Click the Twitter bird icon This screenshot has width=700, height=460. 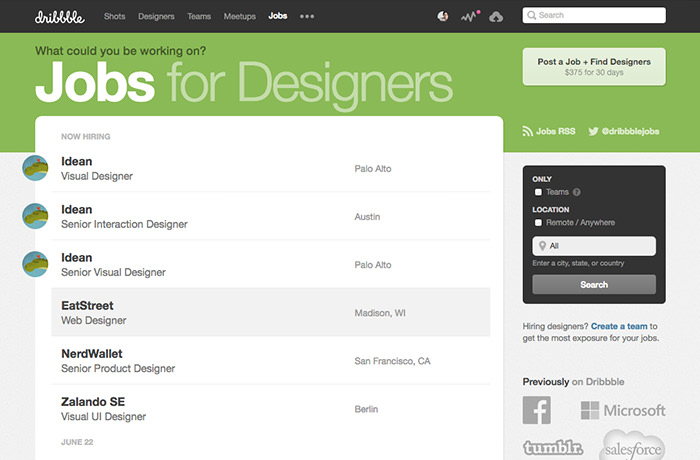tap(593, 131)
